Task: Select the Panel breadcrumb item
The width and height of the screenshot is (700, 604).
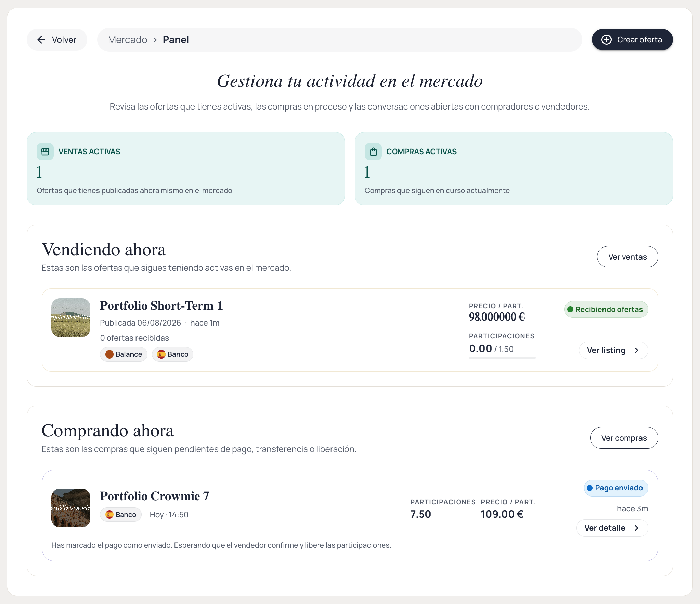Action: (x=176, y=40)
